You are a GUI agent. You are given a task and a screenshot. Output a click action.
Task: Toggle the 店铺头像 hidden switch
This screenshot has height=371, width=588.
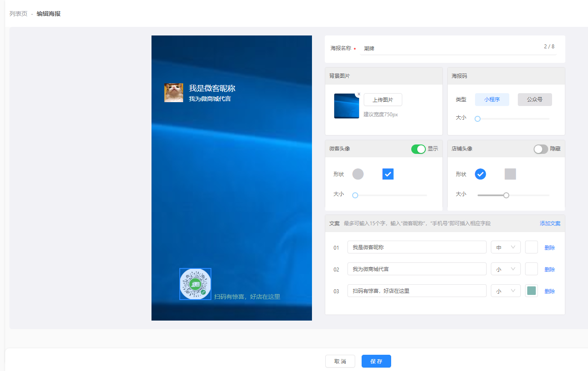(541, 149)
